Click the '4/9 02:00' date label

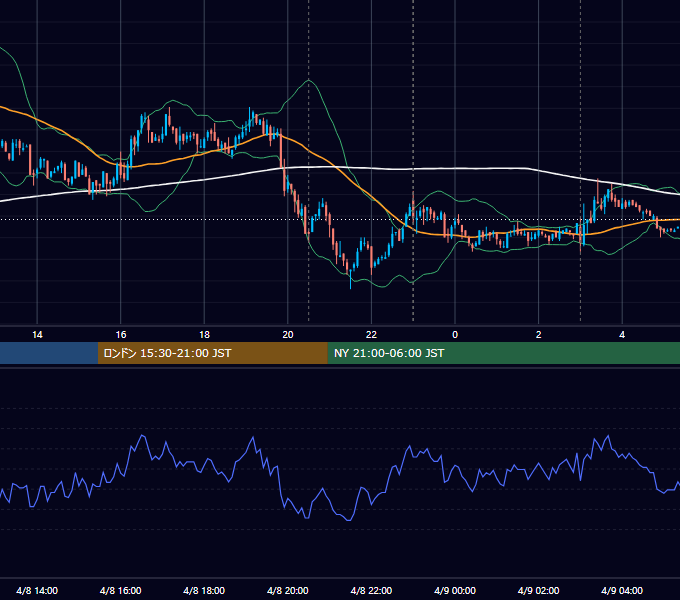point(539,590)
